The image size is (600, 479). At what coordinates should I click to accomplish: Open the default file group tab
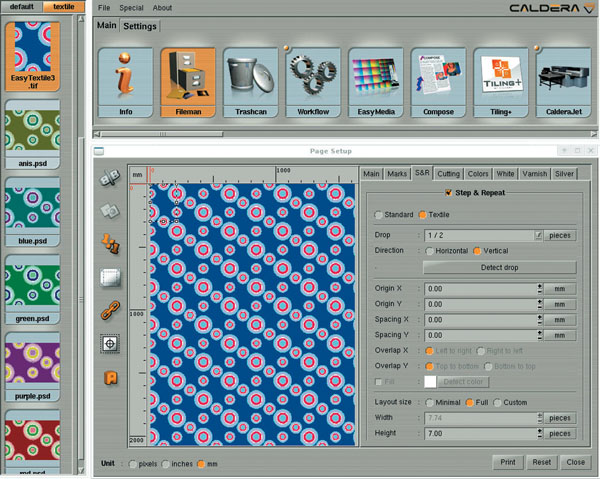click(x=21, y=7)
